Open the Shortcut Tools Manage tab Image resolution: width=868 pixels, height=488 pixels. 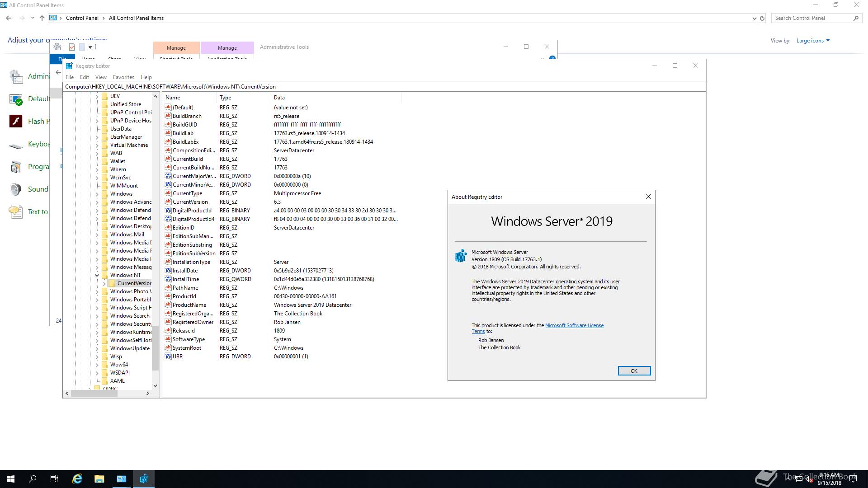176,47
